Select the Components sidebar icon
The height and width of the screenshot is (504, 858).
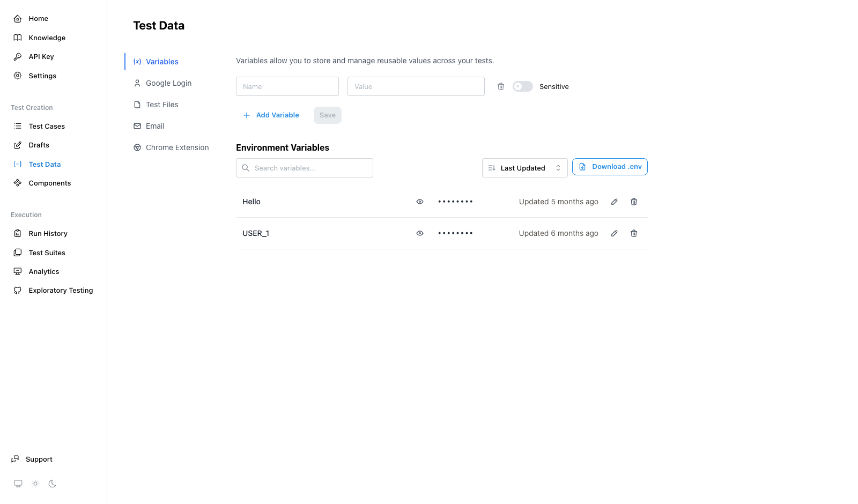point(18,183)
